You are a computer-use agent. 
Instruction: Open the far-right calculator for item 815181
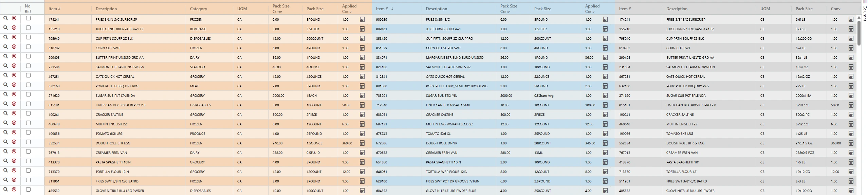click(851, 105)
